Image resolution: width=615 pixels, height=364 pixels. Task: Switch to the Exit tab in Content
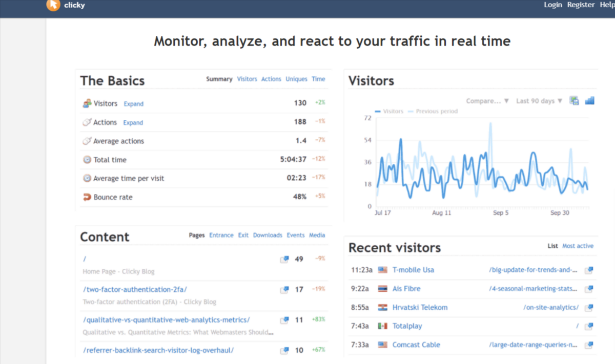point(243,235)
